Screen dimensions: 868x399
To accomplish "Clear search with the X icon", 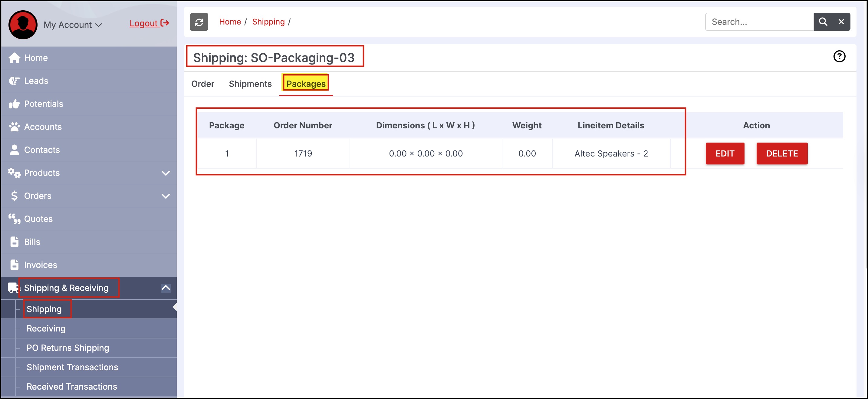I will [x=841, y=22].
